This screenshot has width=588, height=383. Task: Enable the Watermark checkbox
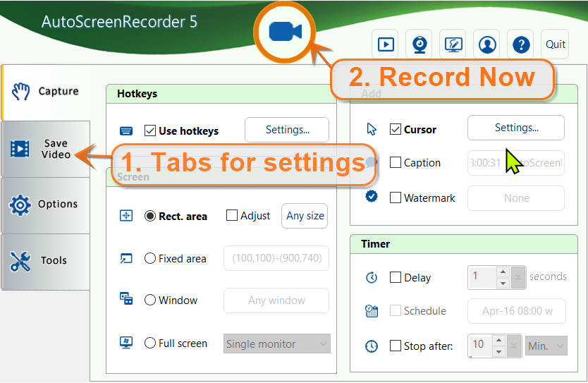pos(396,198)
